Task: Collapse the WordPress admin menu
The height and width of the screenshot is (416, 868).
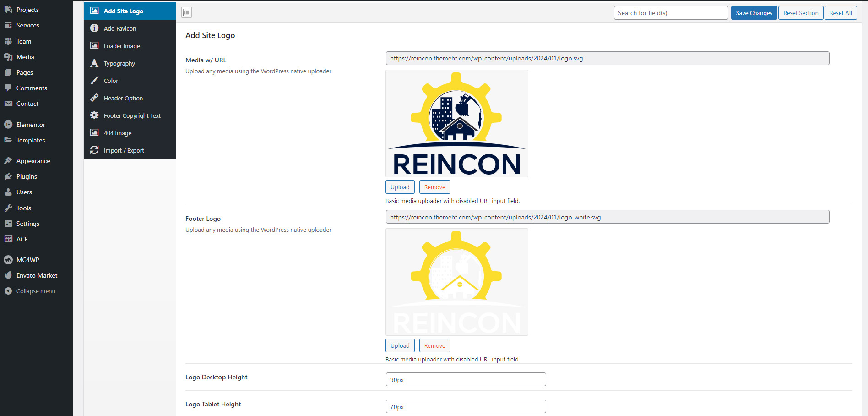Action: tap(35, 291)
